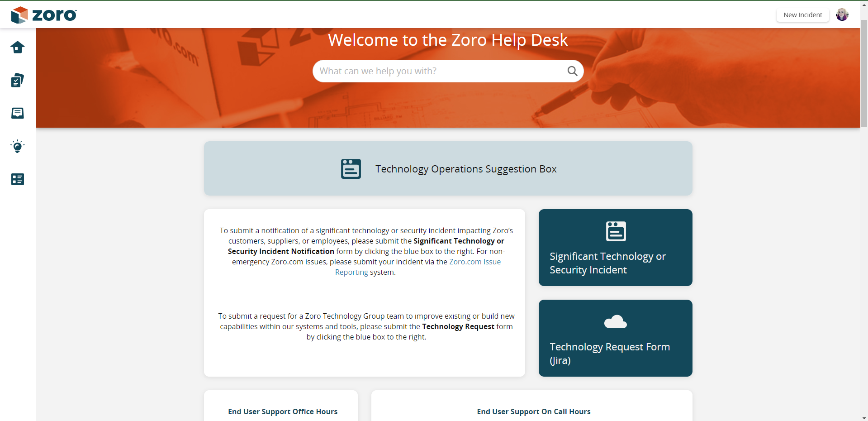Click the cloud icon on Technology Request tile
Screen dimensions: 868x421
(x=616, y=322)
